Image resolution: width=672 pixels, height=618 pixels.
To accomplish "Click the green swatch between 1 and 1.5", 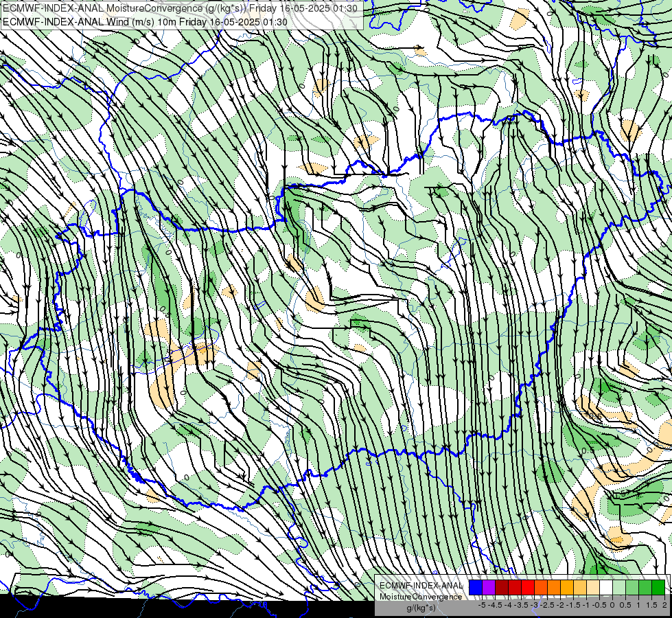I will (645, 587).
